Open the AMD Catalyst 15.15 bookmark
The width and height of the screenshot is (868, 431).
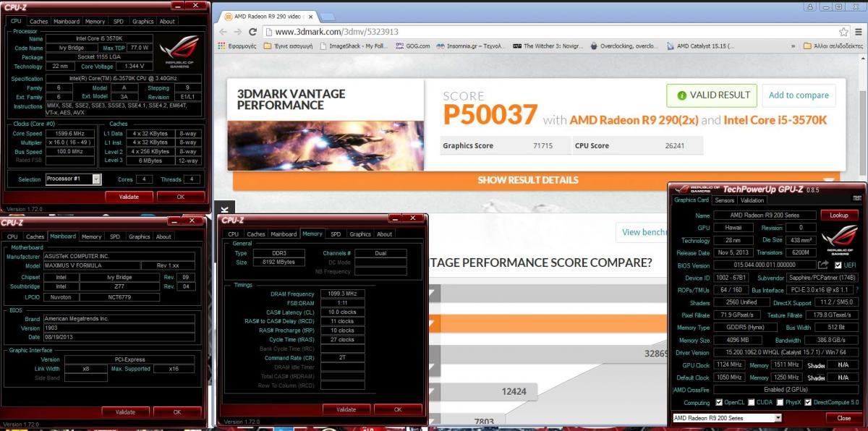pyautogui.click(x=700, y=46)
